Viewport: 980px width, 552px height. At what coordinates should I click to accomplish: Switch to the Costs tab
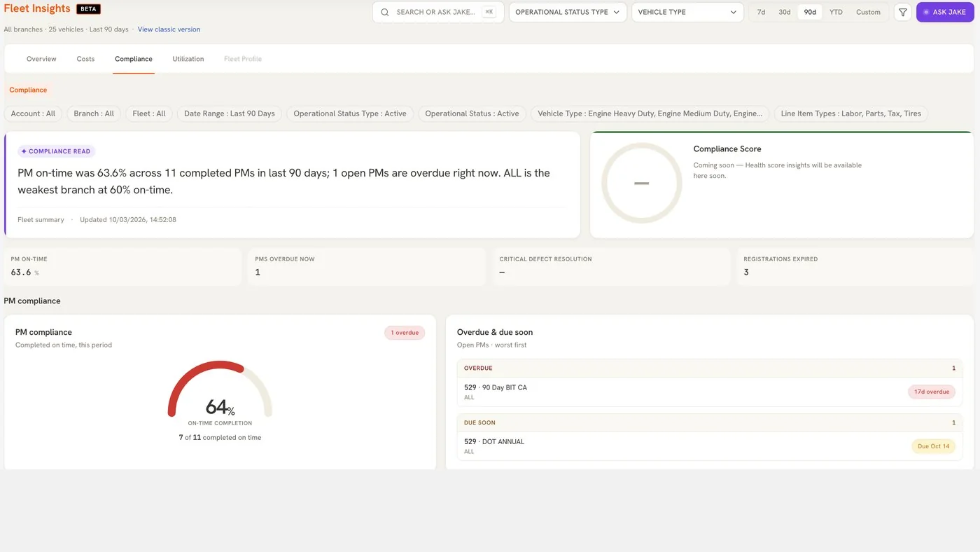point(85,59)
